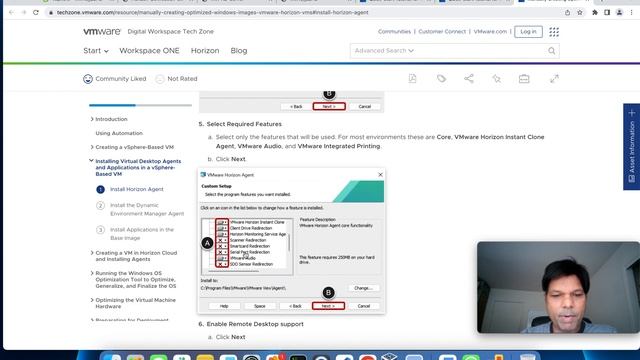Click the reading progress bar above Introduction

point(140,105)
